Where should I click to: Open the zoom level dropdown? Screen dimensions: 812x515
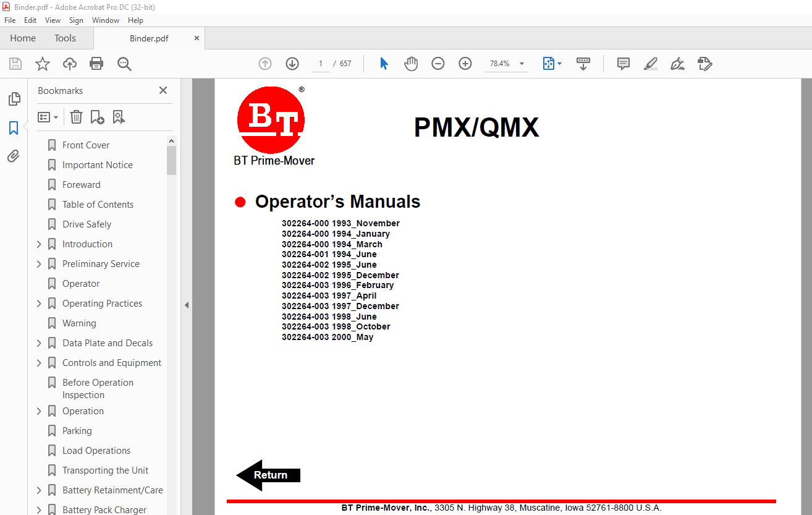point(522,64)
